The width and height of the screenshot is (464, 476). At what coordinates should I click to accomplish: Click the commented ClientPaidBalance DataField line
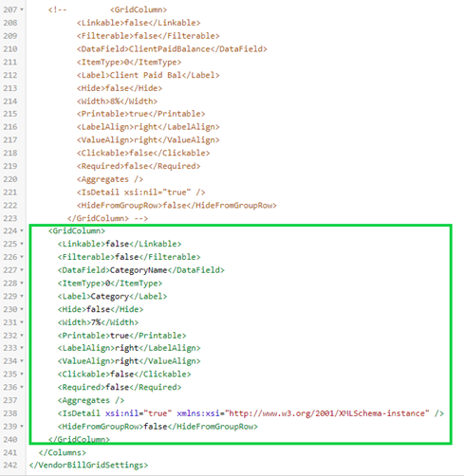(172, 49)
